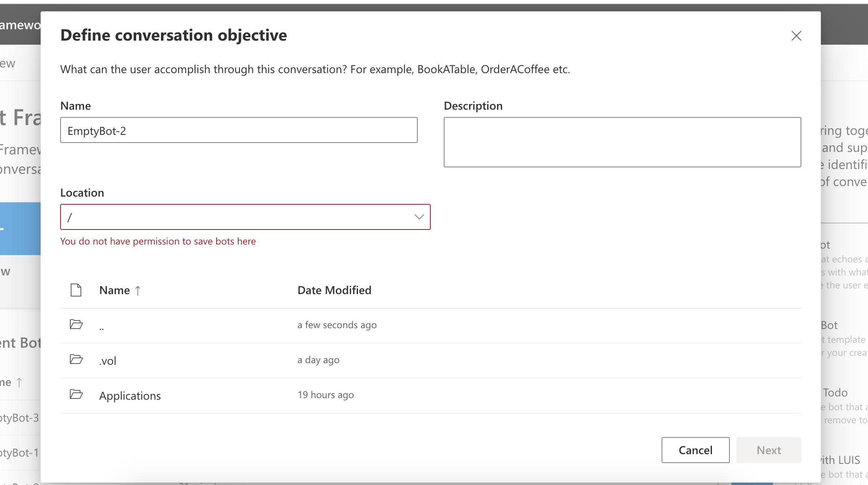The width and height of the screenshot is (868, 485).
Task: Click the file type icon column header
Action: tap(76, 290)
